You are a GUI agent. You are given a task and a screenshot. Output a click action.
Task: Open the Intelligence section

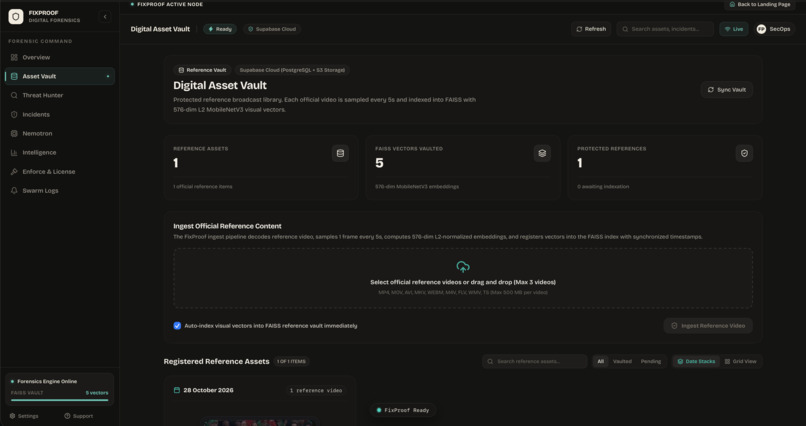coord(60,152)
